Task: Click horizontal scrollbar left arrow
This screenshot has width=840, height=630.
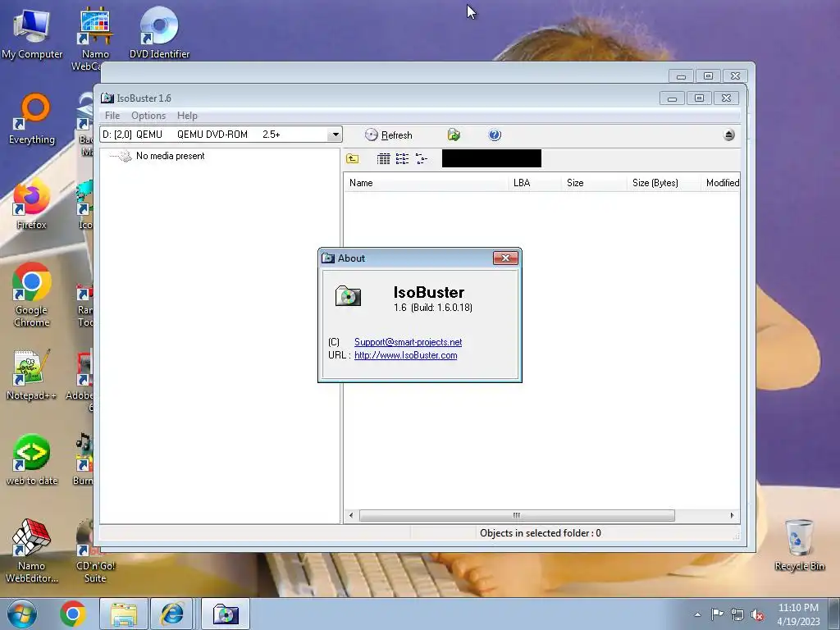Action: coord(351,515)
